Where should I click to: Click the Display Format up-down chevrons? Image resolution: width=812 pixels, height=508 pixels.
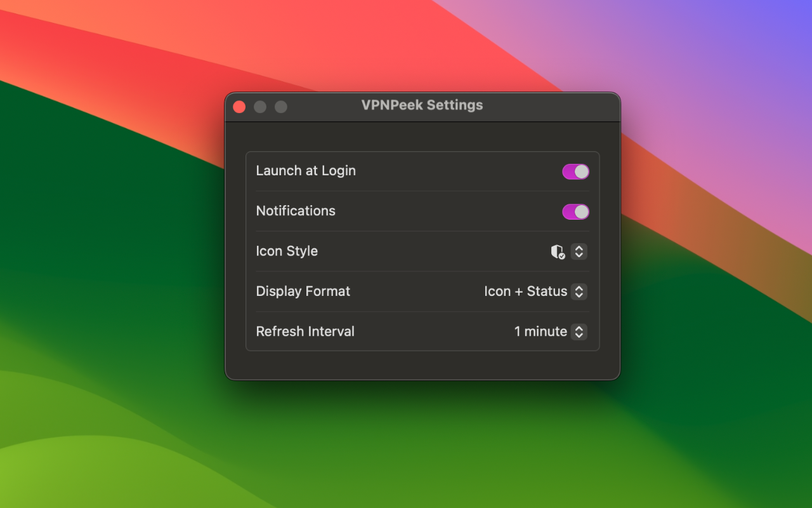point(579,291)
